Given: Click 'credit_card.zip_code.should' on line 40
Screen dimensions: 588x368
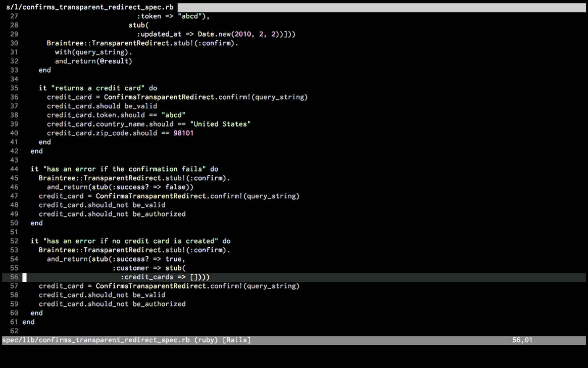Looking at the screenshot, I should click(x=102, y=133).
